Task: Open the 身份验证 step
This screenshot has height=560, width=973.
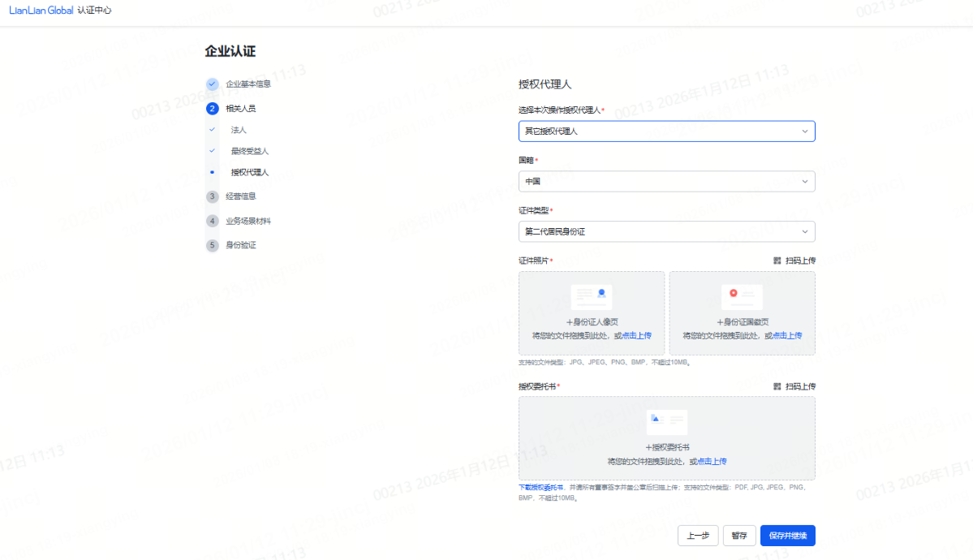Action: point(240,245)
